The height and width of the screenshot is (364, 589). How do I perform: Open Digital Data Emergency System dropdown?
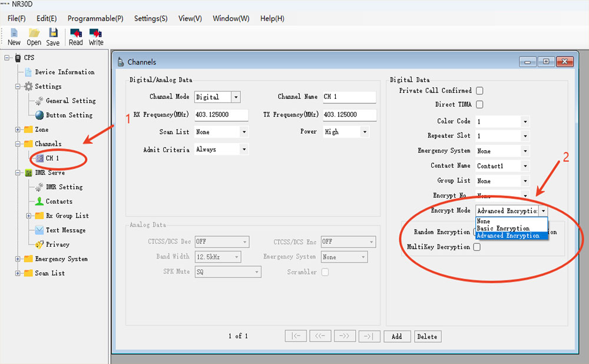[x=525, y=151]
